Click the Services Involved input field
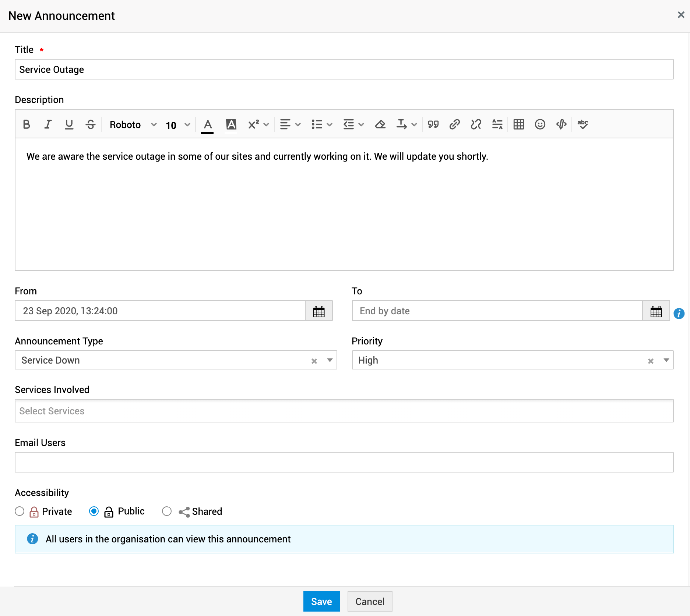This screenshot has height=616, width=690. (x=344, y=411)
